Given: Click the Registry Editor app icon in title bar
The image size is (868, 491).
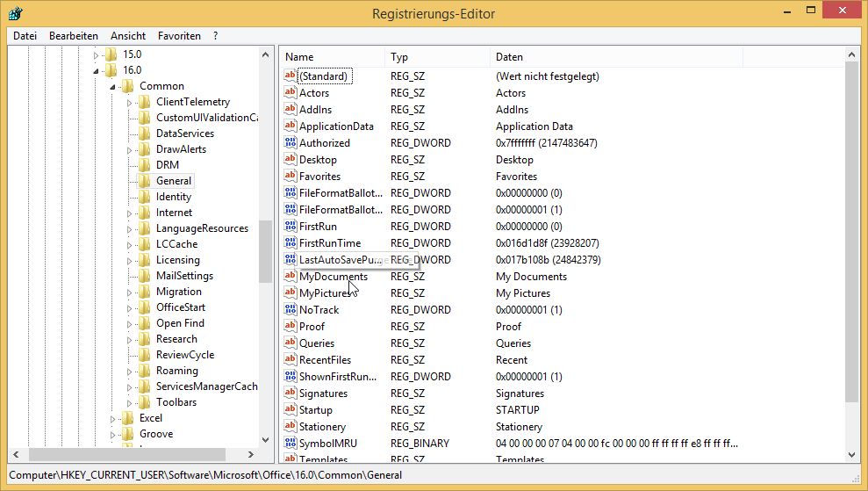Looking at the screenshot, I should 16,13.
